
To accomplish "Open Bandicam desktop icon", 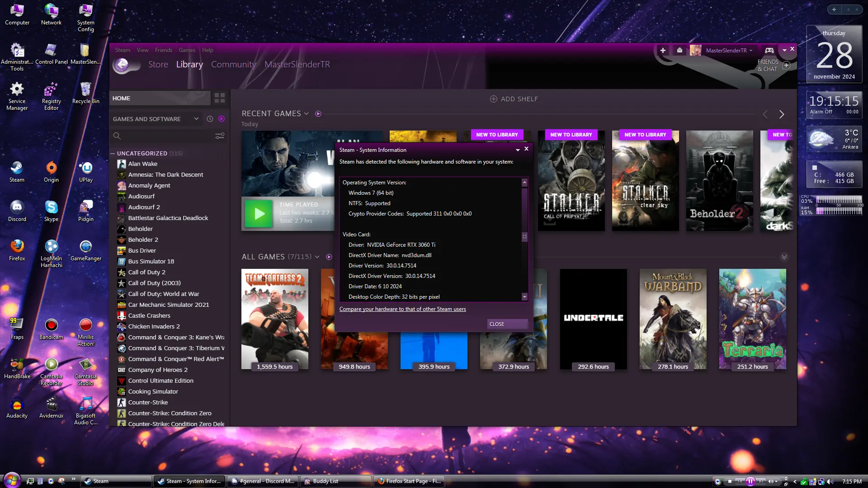I will coord(51,329).
